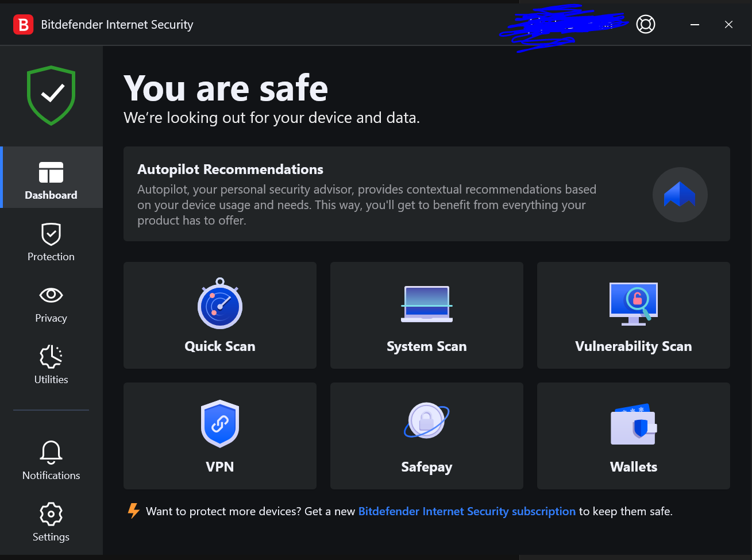
Task: Open the Protection section
Action: click(x=51, y=241)
